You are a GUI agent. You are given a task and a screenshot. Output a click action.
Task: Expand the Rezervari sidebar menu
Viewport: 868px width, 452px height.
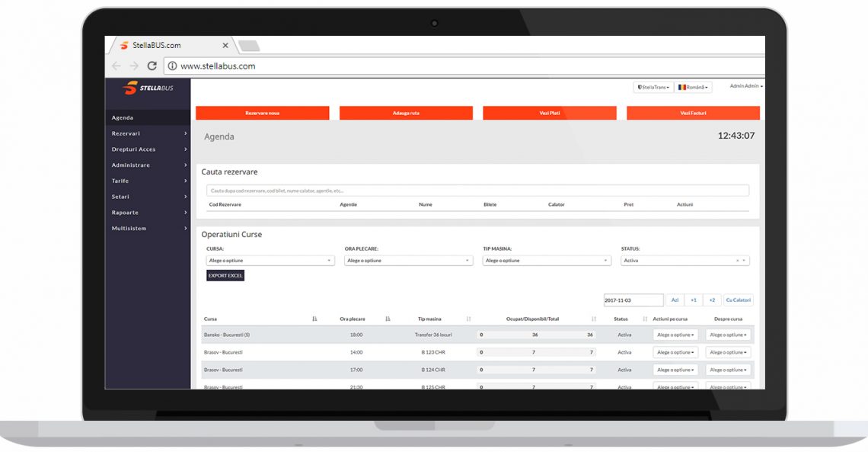[x=147, y=133]
